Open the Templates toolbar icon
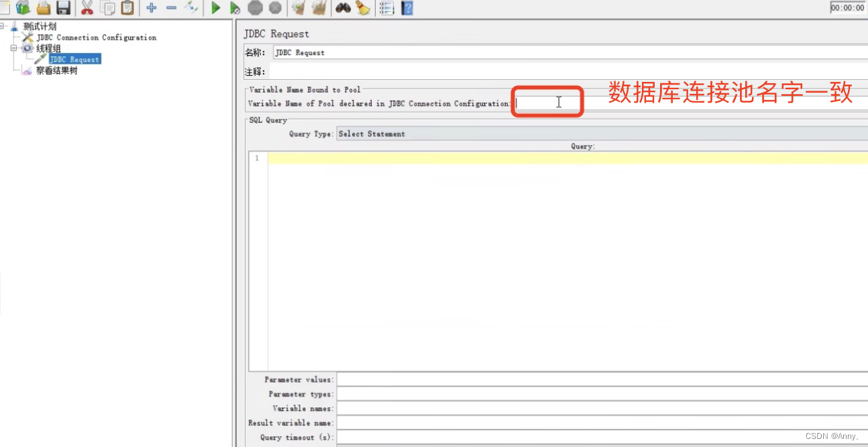This screenshot has height=447, width=868. pyautogui.click(x=23, y=8)
